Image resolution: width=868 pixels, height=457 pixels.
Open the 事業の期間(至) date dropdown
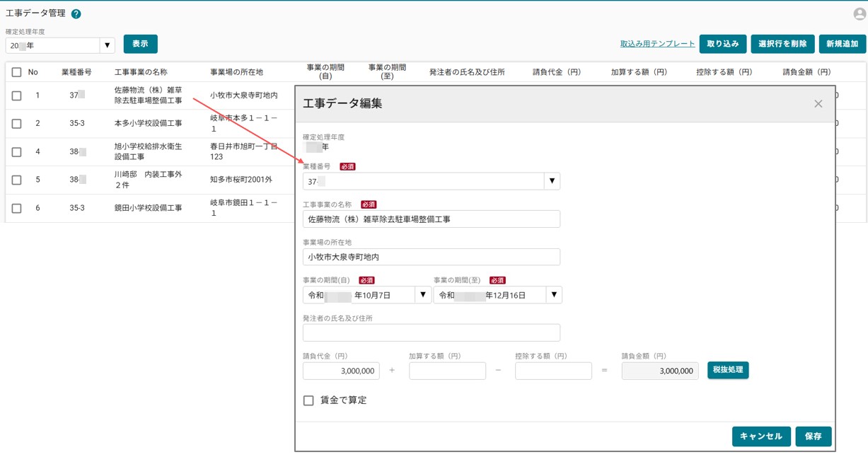[554, 295]
